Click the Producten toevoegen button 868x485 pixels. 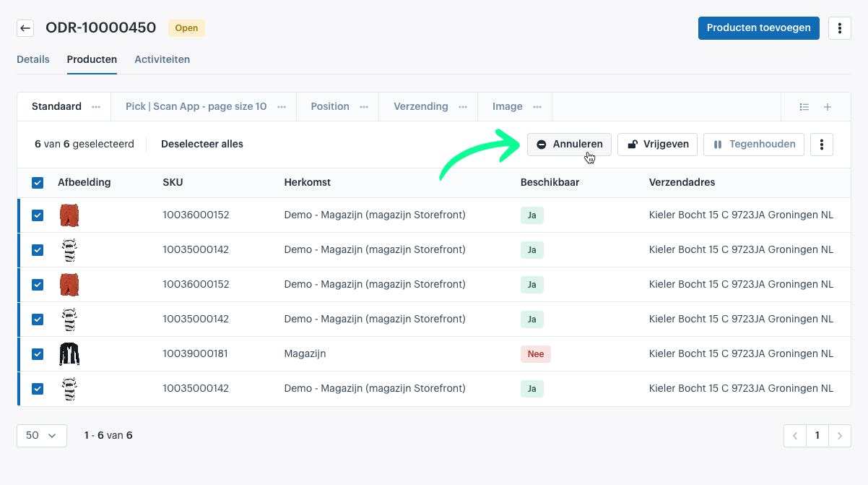759,28
